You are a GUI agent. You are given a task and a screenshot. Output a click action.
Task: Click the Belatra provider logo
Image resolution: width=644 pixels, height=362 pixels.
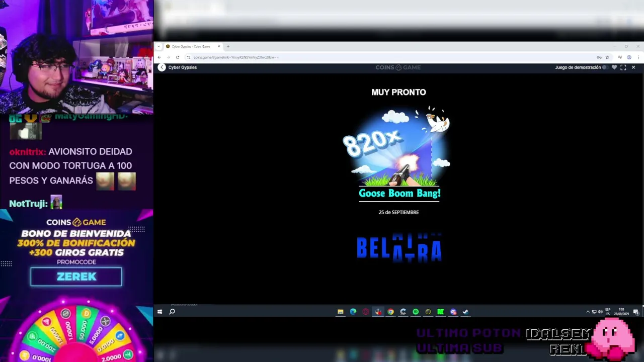pyautogui.click(x=399, y=247)
